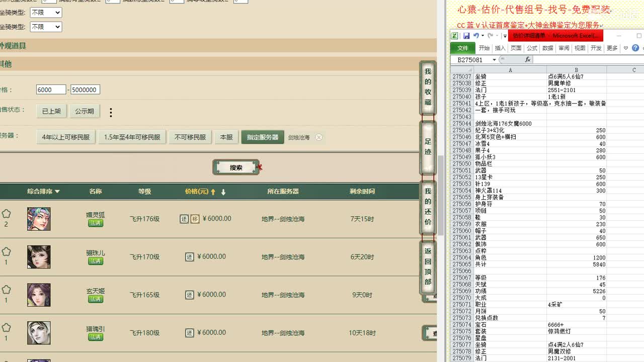
Task: Open the 文件 tab in Excel
Action: [x=463, y=48]
